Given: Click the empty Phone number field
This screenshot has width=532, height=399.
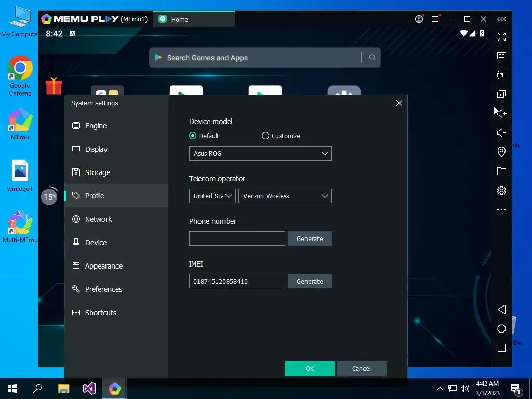Looking at the screenshot, I should click(x=237, y=238).
